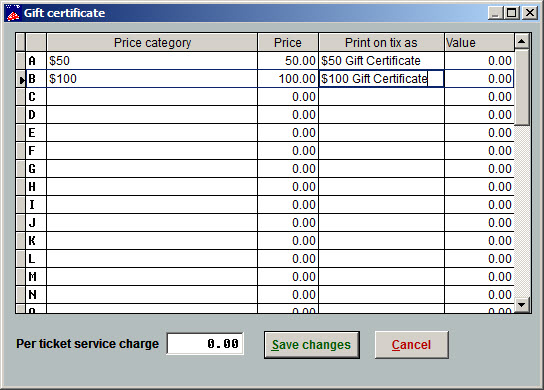Click the Price cell in row G
Viewport: 544px width, 390px height.
(288, 169)
